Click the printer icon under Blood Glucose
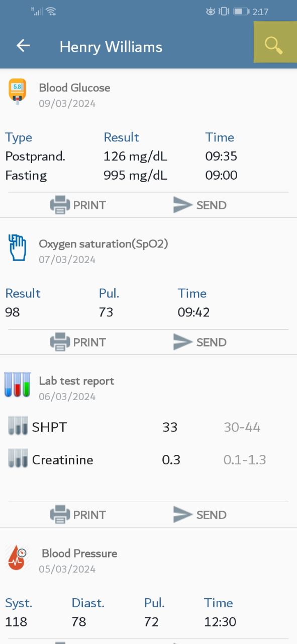Viewport: 297px width, 644px height. tap(60, 205)
